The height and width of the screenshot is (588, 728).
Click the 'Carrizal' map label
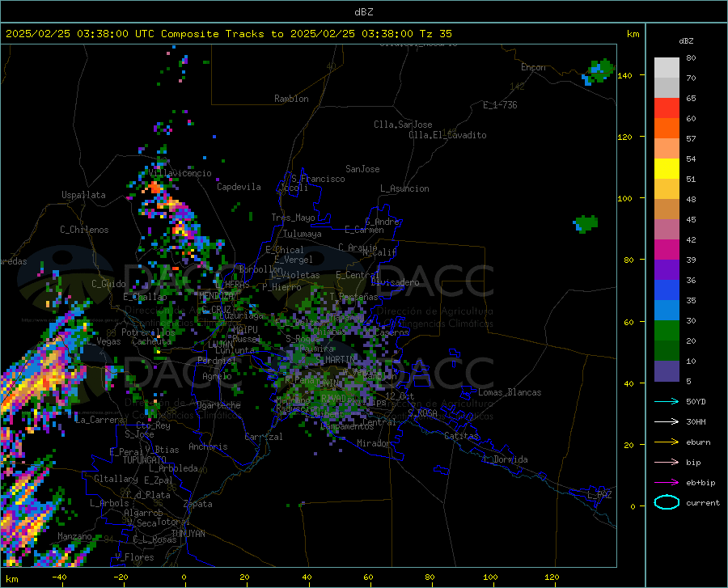pos(264,437)
